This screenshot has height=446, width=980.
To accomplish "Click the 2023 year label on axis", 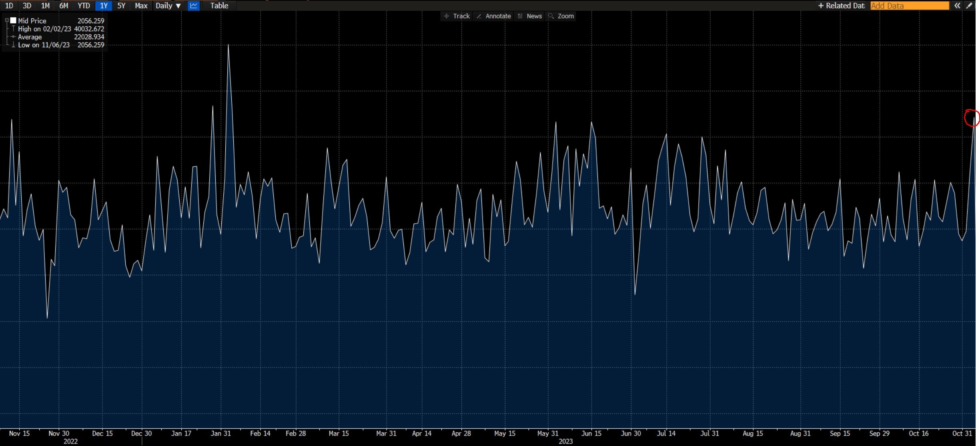I will point(565,441).
